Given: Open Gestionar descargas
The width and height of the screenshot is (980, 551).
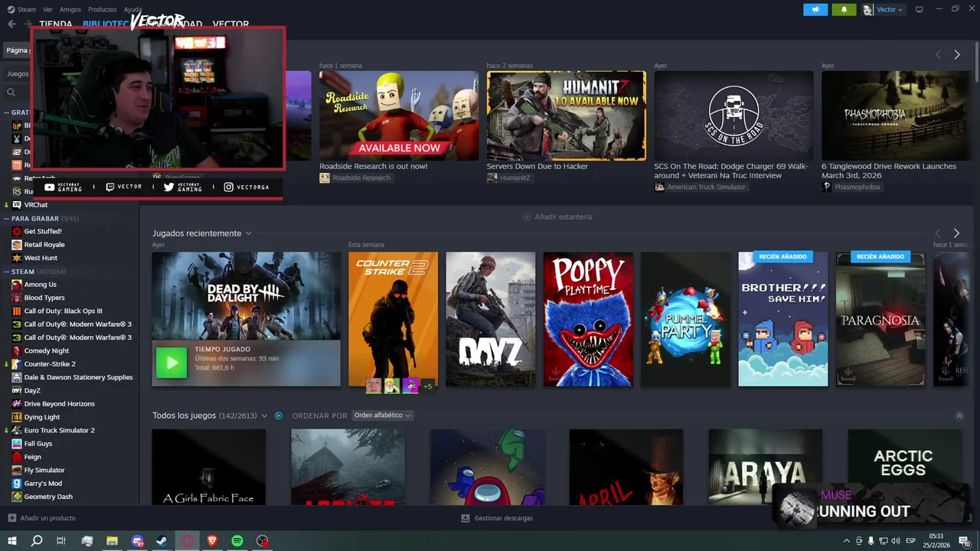Looking at the screenshot, I should click(x=503, y=518).
